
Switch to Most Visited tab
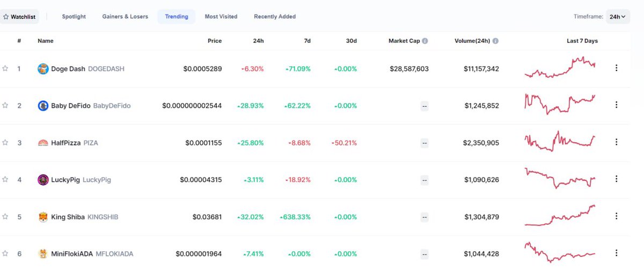[221, 17]
